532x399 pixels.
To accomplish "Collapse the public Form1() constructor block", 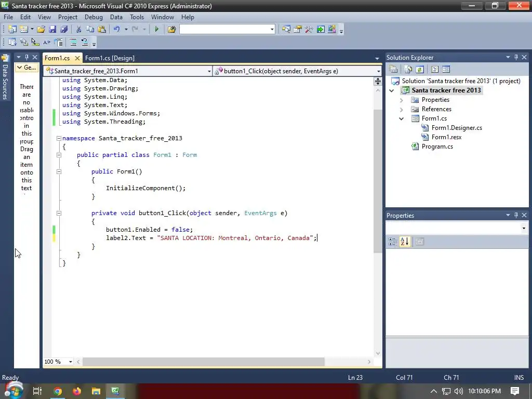I will click(59, 171).
